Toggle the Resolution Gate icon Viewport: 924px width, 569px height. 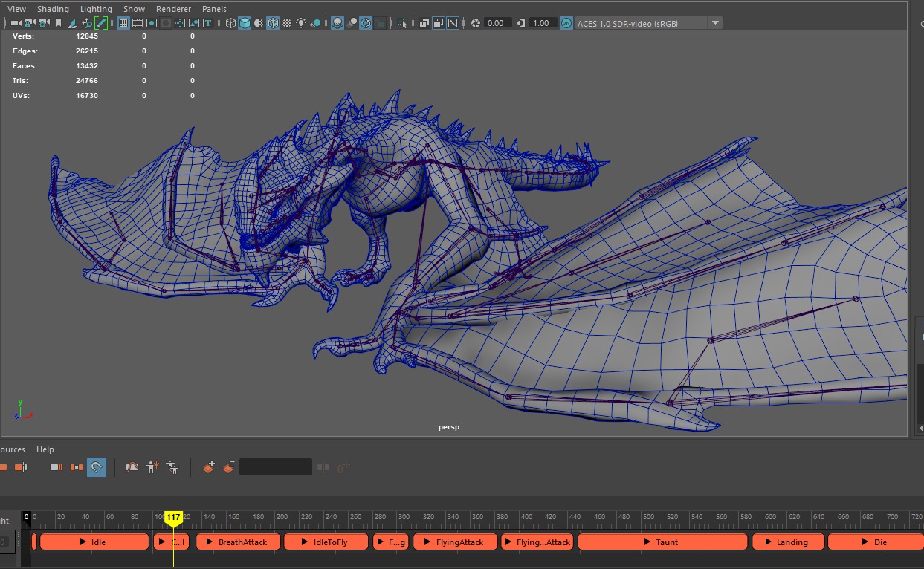(x=152, y=23)
